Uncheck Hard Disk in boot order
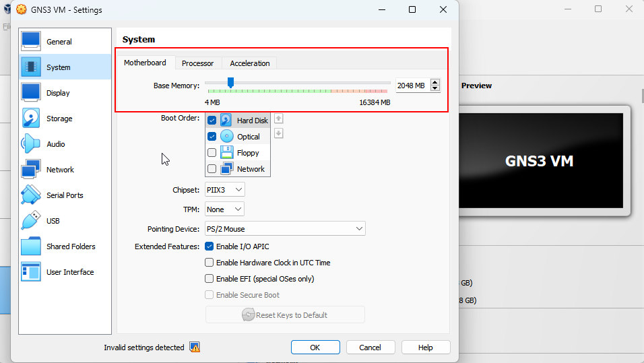 pos(212,121)
